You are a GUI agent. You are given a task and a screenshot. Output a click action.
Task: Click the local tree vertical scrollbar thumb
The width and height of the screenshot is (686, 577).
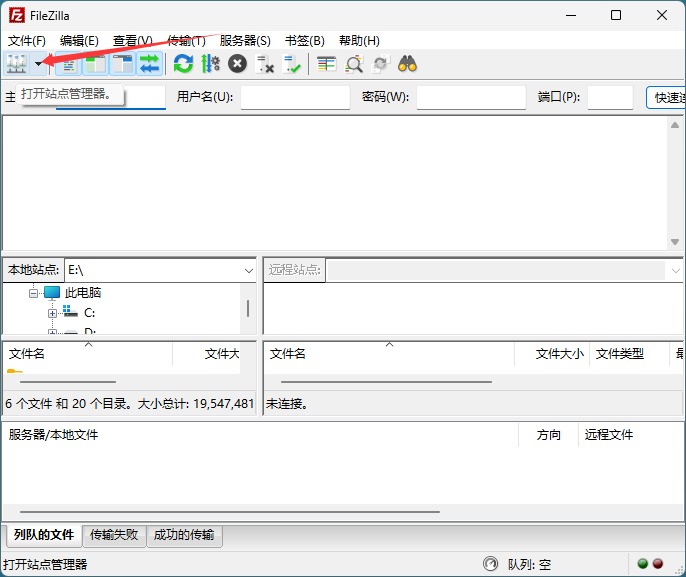coord(248,308)
